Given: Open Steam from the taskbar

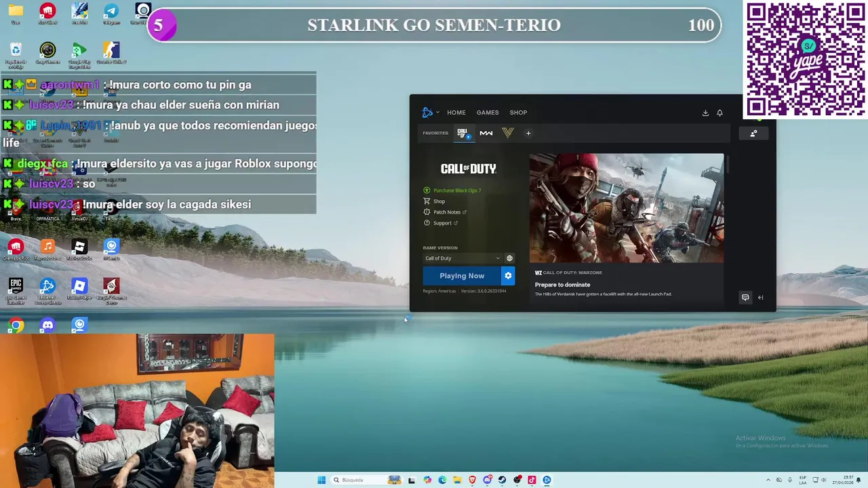Looking at the screenshot, I should (502, 480).
